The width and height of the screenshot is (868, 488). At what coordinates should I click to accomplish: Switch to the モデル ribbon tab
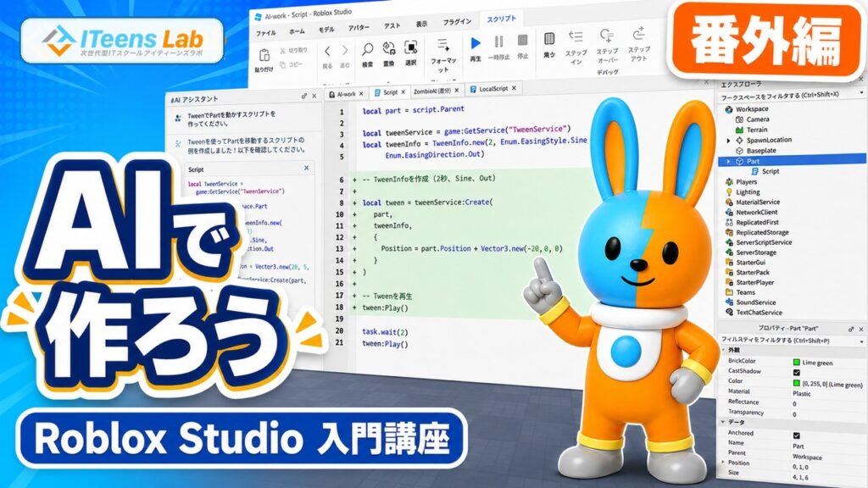pyautogui.click(x=326, y=30)
